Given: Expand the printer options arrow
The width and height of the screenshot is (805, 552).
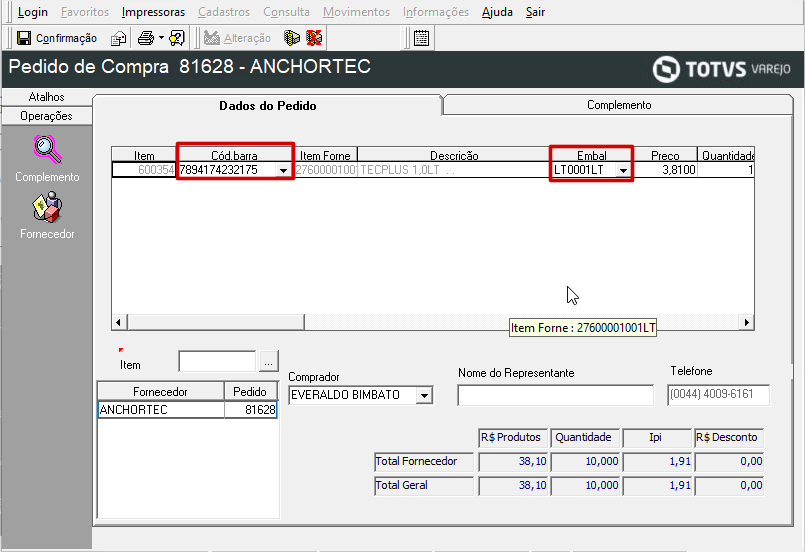Looking at the screenshot, I should click(x=161, y=38).
